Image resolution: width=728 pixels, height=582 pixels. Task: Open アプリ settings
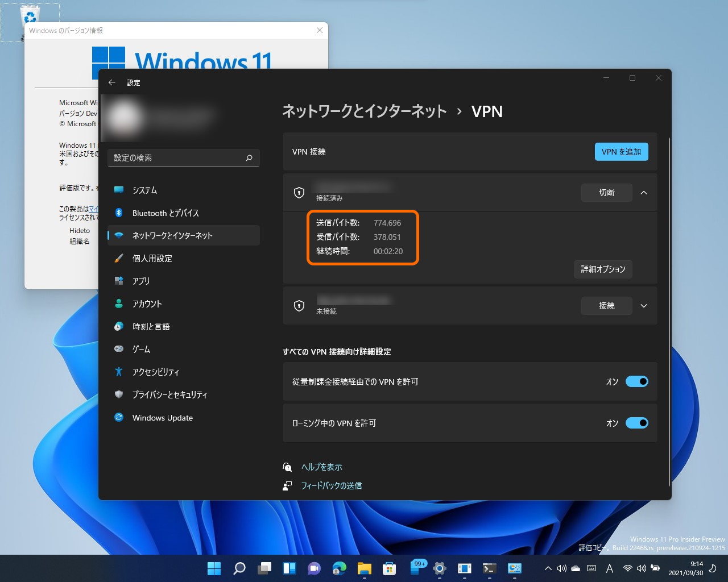tap(141, 281)
